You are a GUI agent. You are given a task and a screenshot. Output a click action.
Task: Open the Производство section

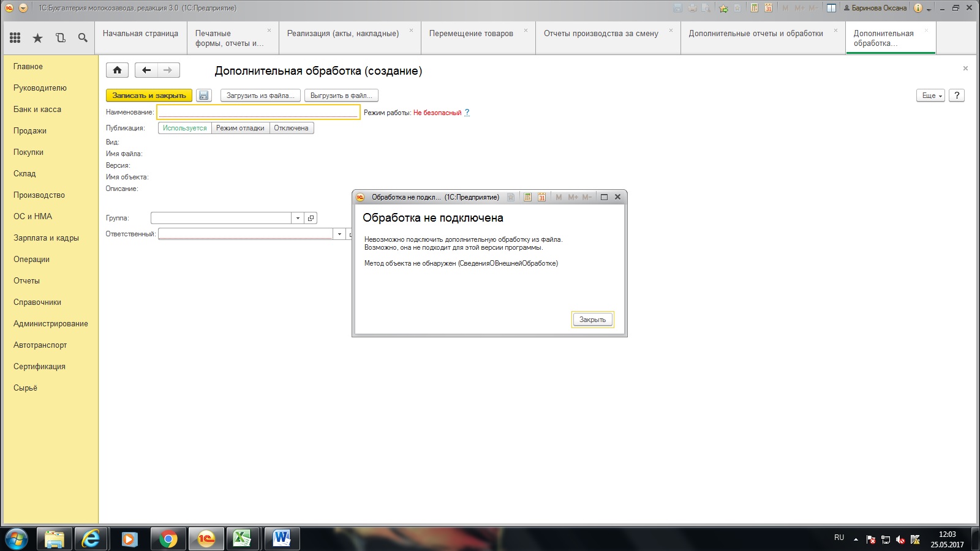point(39,195)
